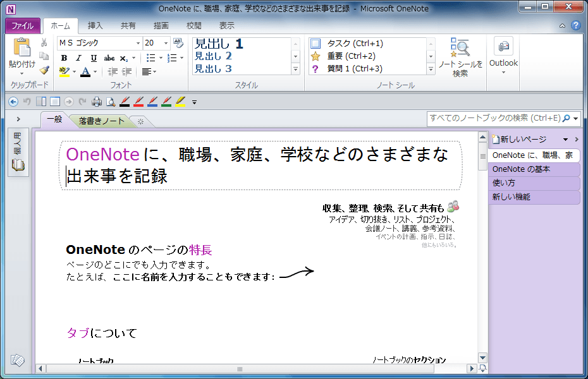This screenshot has height=379, width=588.
Task: Switch to the 描画 ribbon tab
Action: click(161, 26)
